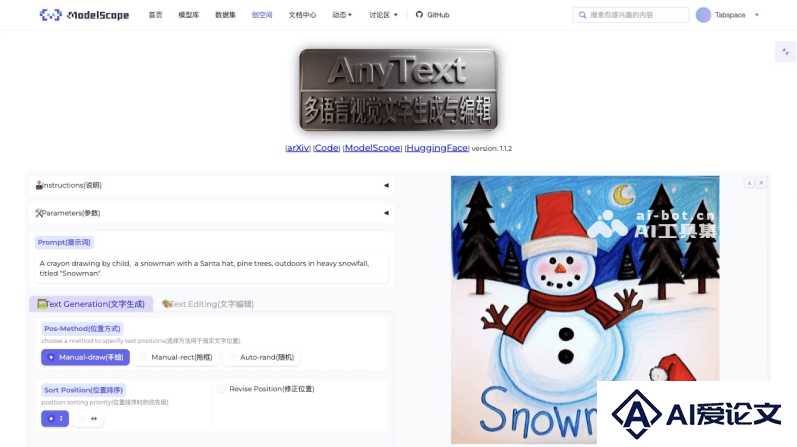Open the Tabspace user avatar

pos(703,15)
